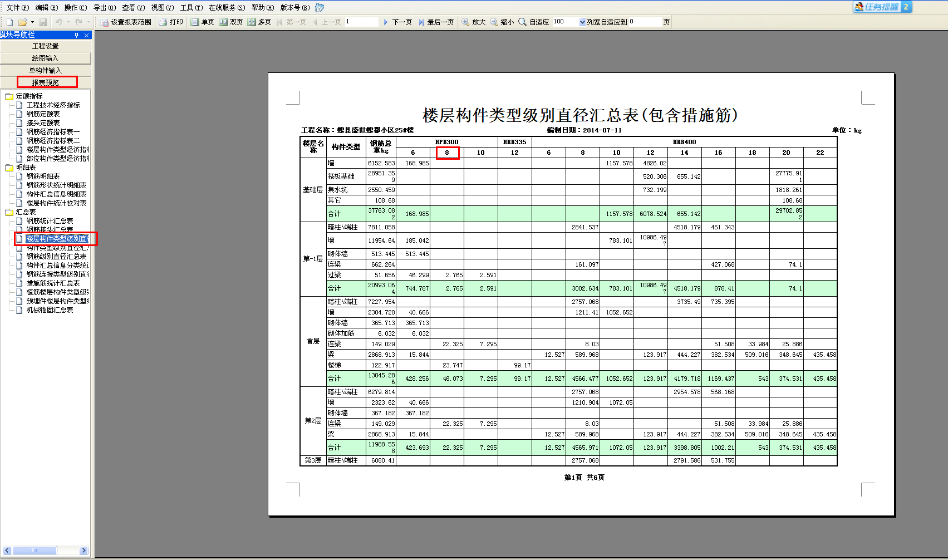
Task: Select 楼层构件统计校对表 report
Action: tap(56, 203)
